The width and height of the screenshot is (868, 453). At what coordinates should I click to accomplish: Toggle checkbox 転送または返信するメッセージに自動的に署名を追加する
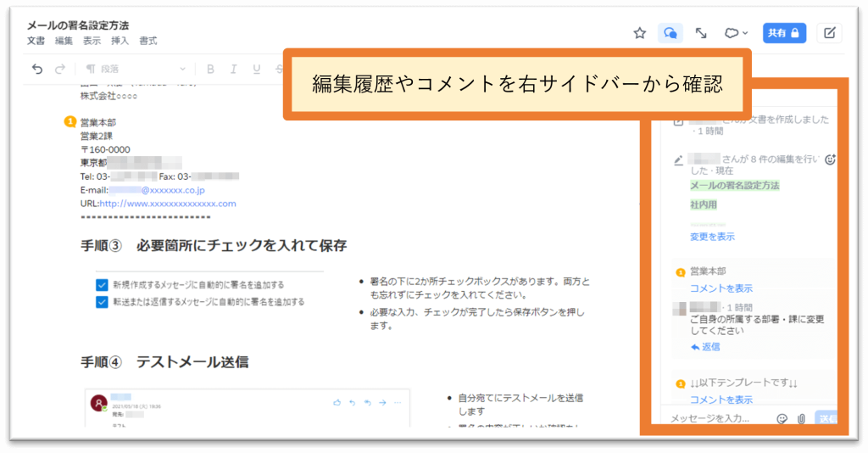coord(102,301)
